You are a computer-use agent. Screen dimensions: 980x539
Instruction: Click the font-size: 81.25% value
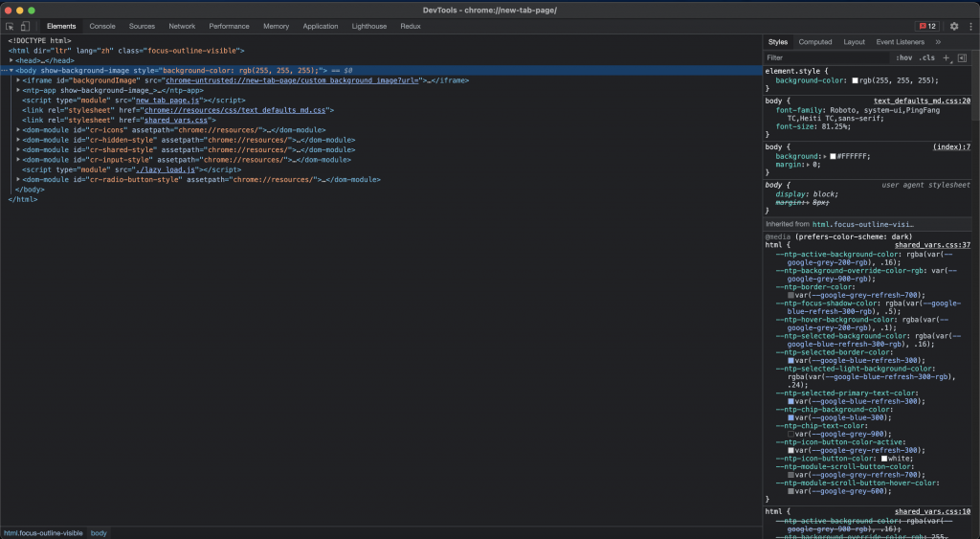(x=833, y=126)
